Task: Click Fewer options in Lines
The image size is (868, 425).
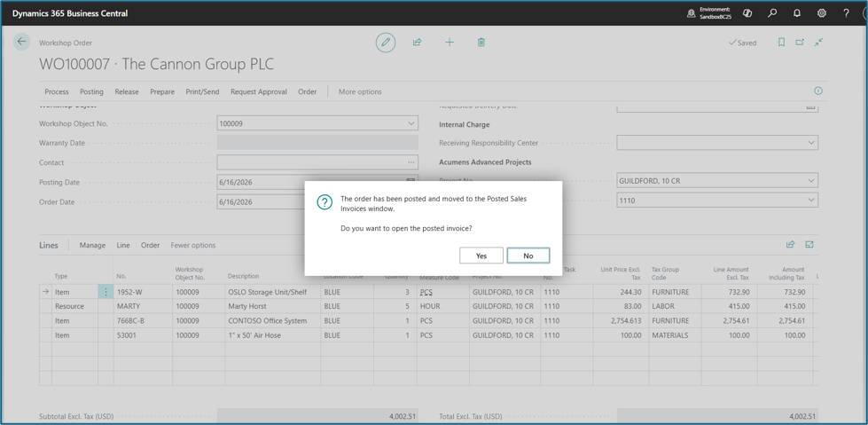Action: (192, 245)
